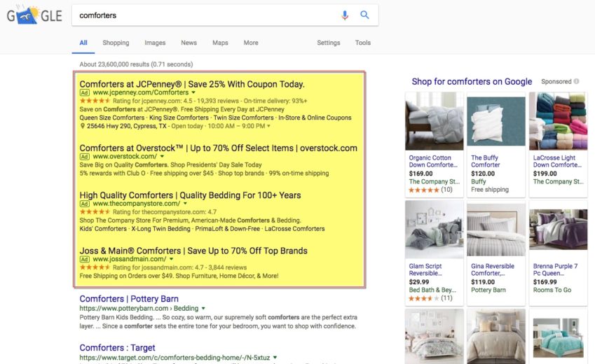Open Comforters | Pottery Barn result
This screenshot has height=364, width=595.
click(129, 299)
